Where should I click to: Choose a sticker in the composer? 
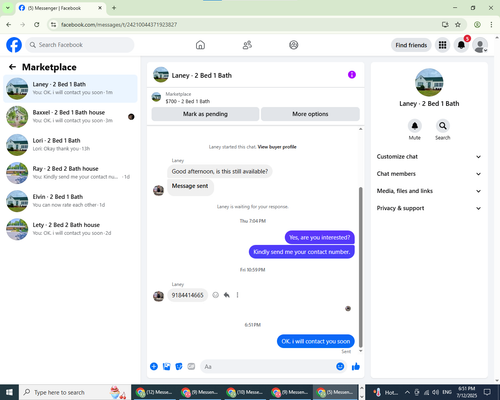(x=179, y=367)
